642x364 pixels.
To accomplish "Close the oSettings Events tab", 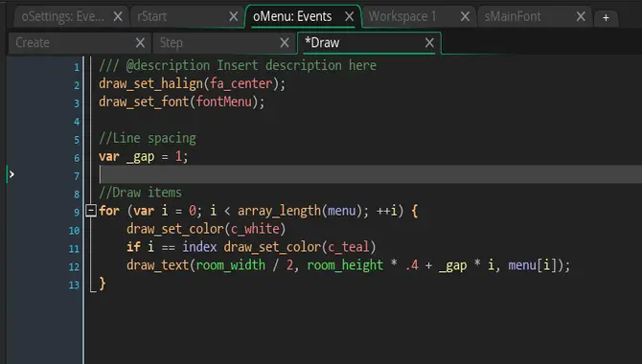I will coord(118,17).
